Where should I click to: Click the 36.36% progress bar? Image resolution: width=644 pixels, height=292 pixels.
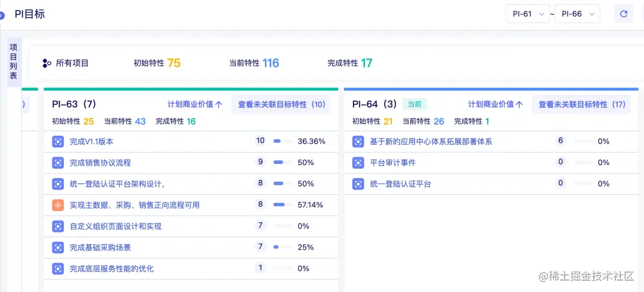283,141
